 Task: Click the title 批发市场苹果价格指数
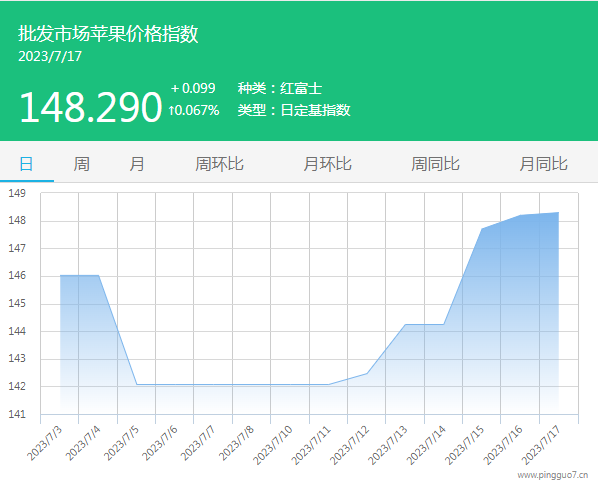click(108, 34)
